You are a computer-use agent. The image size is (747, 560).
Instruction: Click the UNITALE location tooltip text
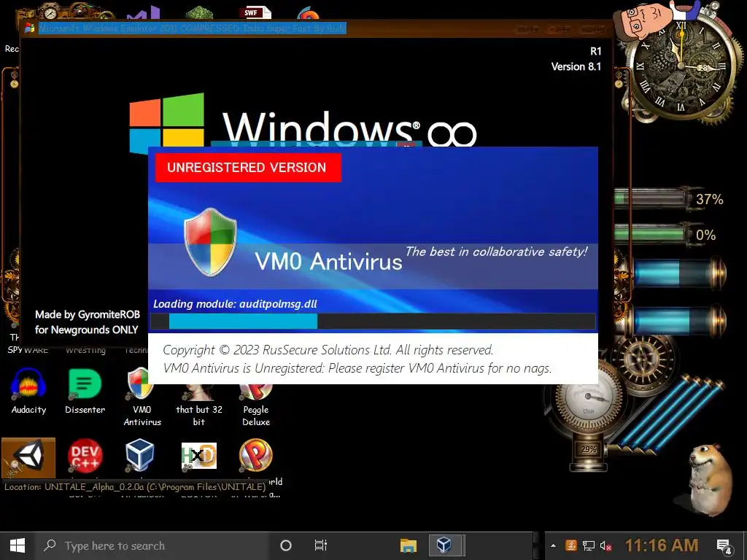[135, 486]
